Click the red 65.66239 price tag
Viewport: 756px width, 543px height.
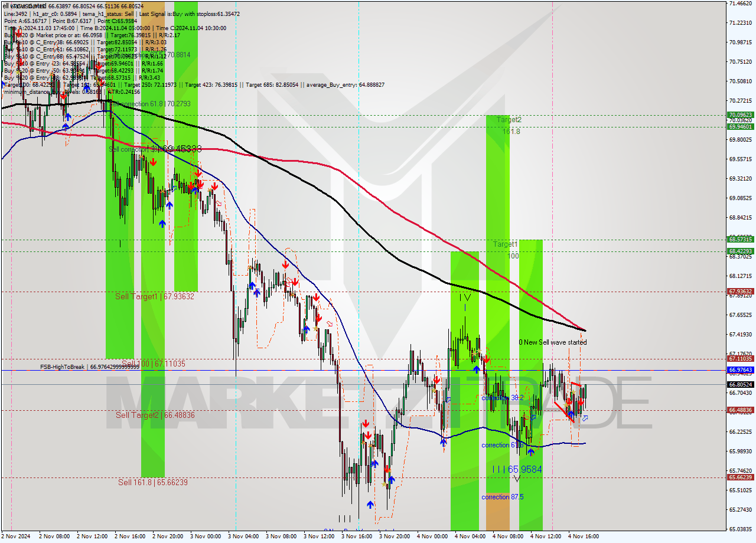(x=741, y=477)
